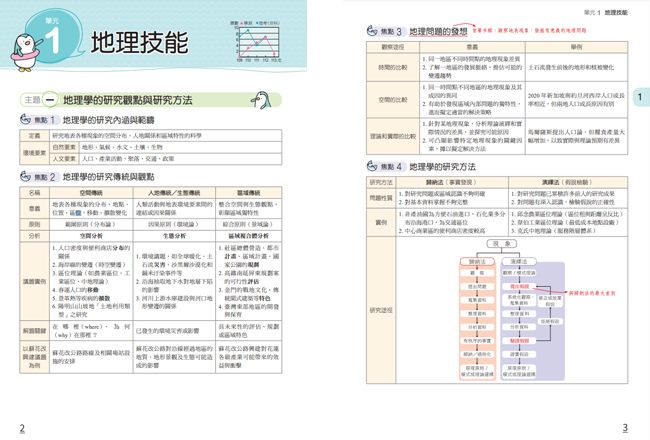Click the 人地傳統/生態傳統 column header
The width and height of the screenshot is (650, 440).
coord(174,193)
